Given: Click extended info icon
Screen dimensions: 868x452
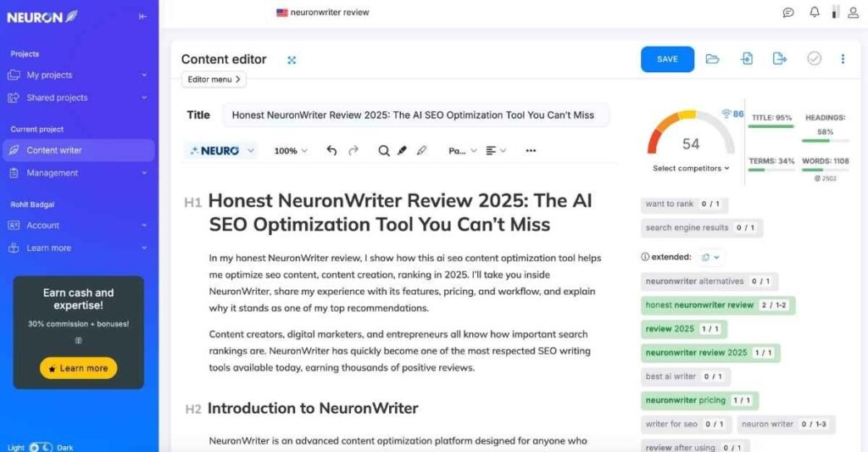Looking at the screenshot, I should click(x=645, y=257).
